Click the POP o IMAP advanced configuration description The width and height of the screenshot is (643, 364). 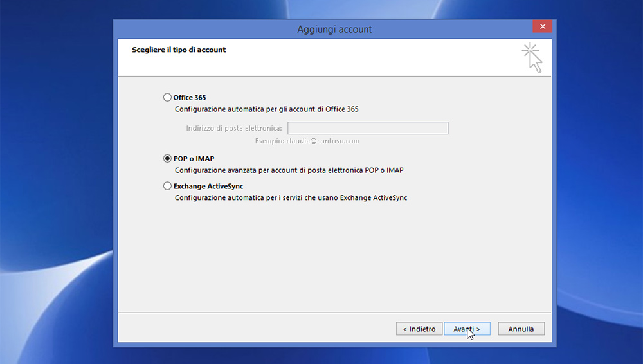(x=289, y=170)
